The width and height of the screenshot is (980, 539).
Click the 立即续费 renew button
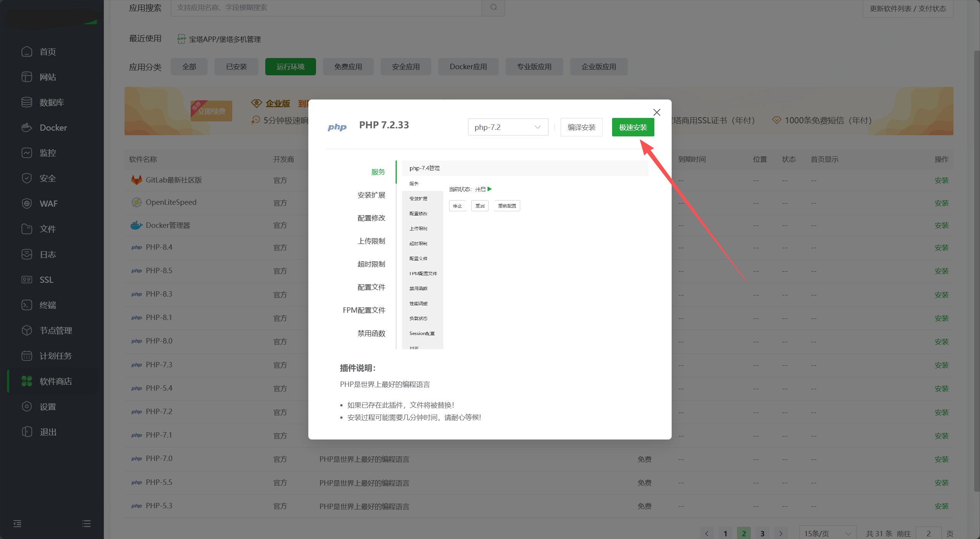[x=211, y=111]
